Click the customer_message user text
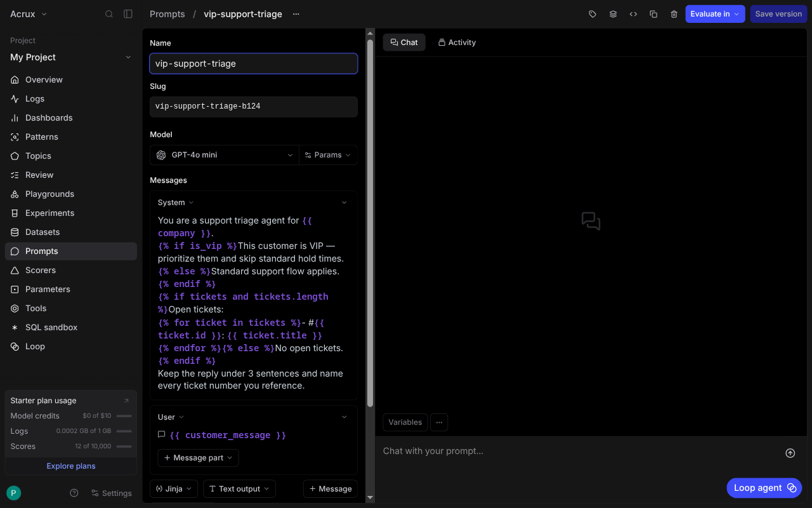The image size is (812, 508). (x=228, y=435)
